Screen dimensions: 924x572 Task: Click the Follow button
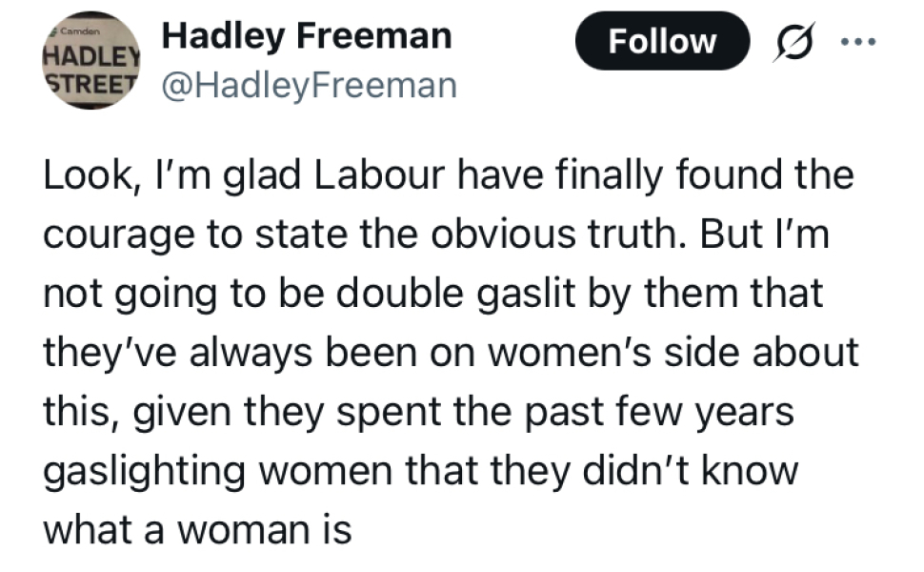pos(662,41)
